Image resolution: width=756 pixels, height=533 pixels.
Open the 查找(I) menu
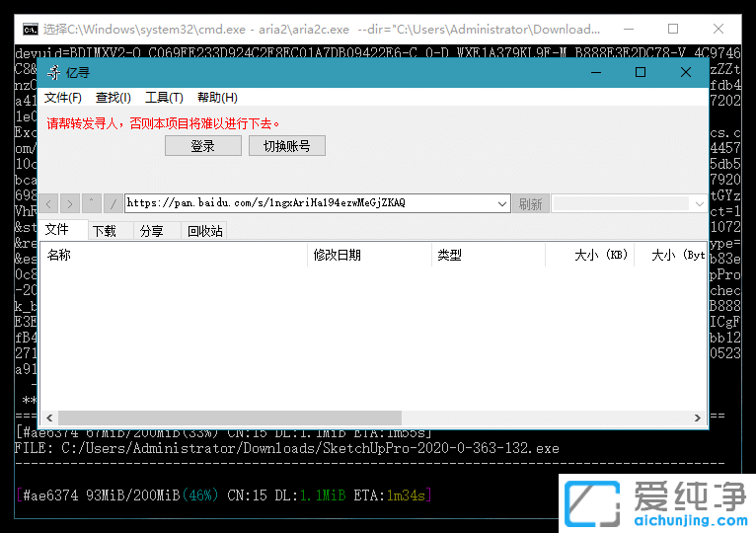click(113, 98)
